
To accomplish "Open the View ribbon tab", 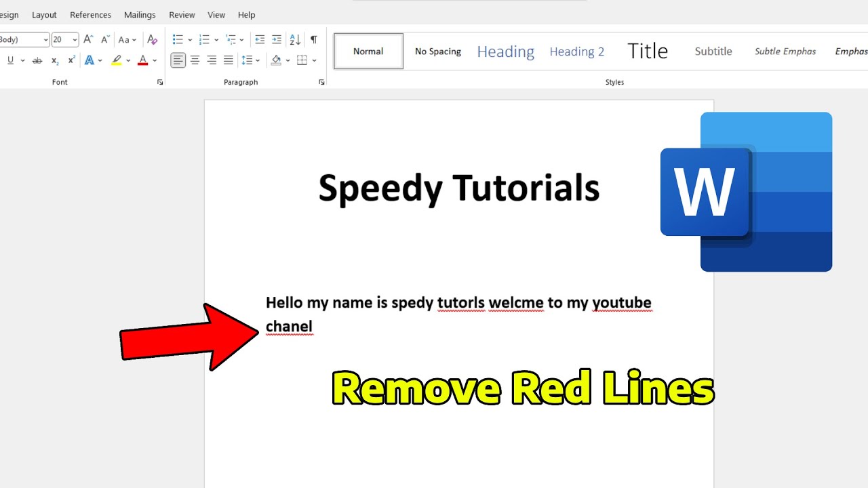I will tap(216, 15).
